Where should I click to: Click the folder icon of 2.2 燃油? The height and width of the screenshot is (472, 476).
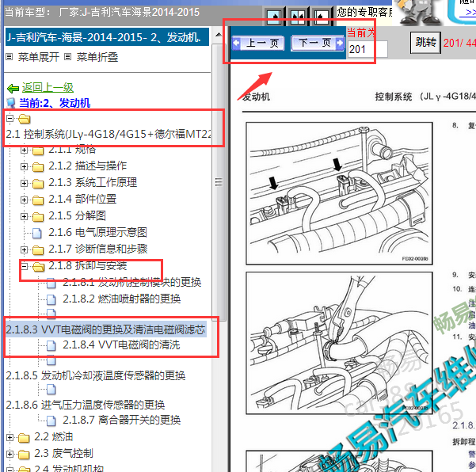[24, 438]
